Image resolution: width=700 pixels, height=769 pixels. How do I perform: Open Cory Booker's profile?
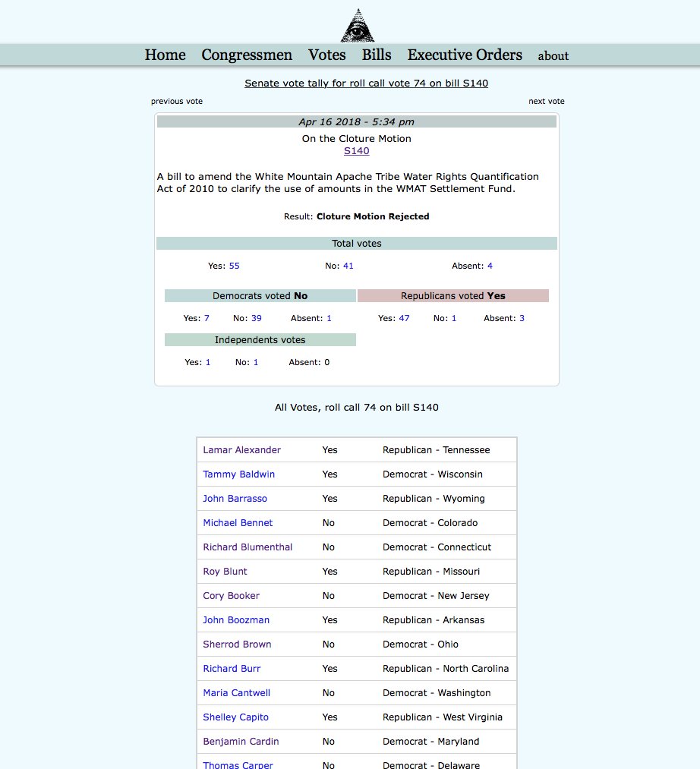coord(231,596)
